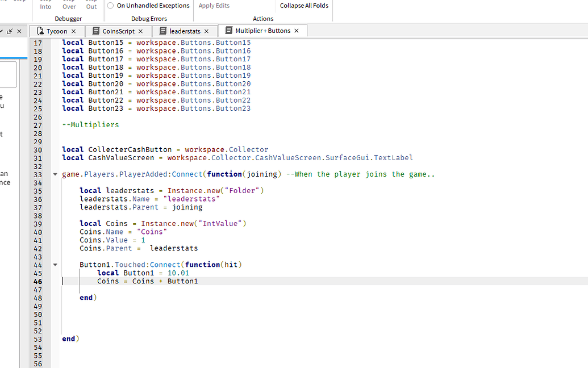Screen dimensions: 588x368
Task: Close the CoinsScript tab
Action: (140, 31)
